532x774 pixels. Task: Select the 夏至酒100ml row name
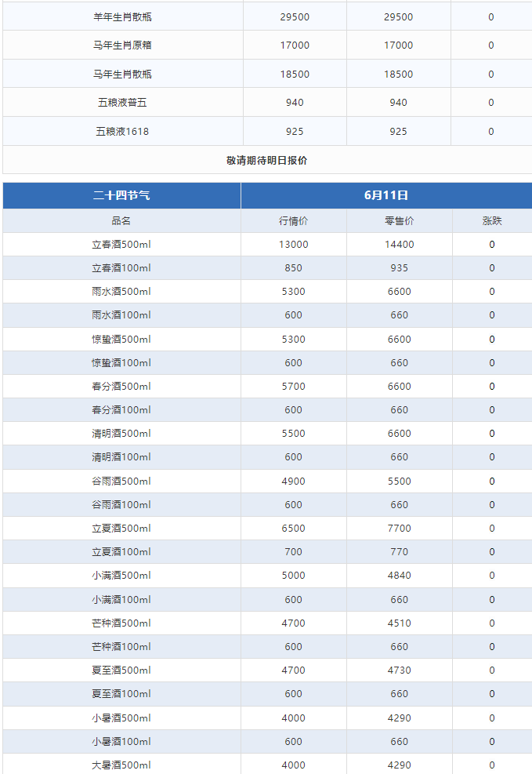pyautogui.click(x=121, y=693)
